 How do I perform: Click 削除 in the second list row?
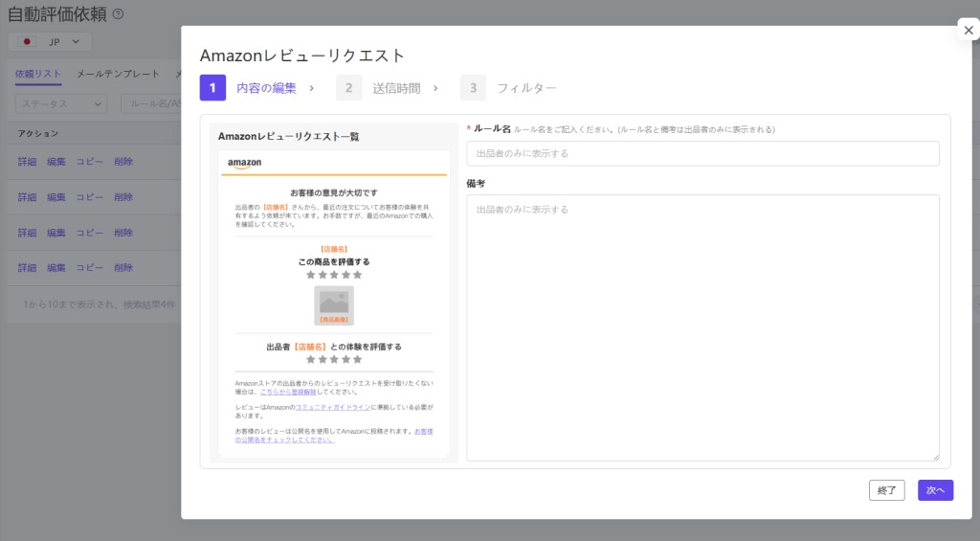click(x=123, y=197)
